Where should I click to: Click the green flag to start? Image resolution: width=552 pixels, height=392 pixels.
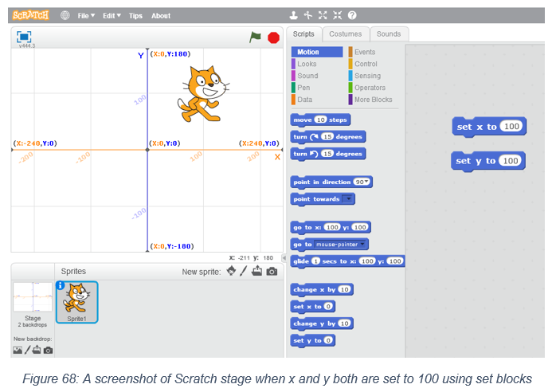click(x=255, y=37)
